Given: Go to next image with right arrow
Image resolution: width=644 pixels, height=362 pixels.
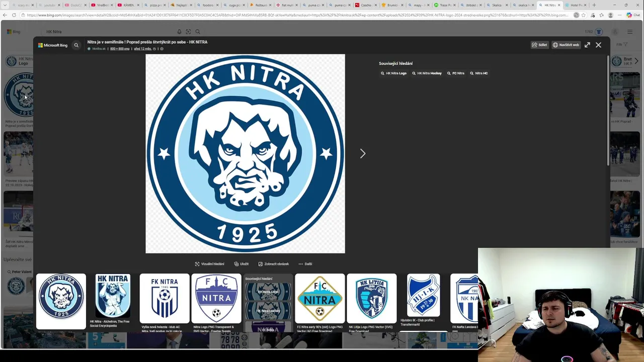Looking at the screenshot, I should click(x=362, y=153).
